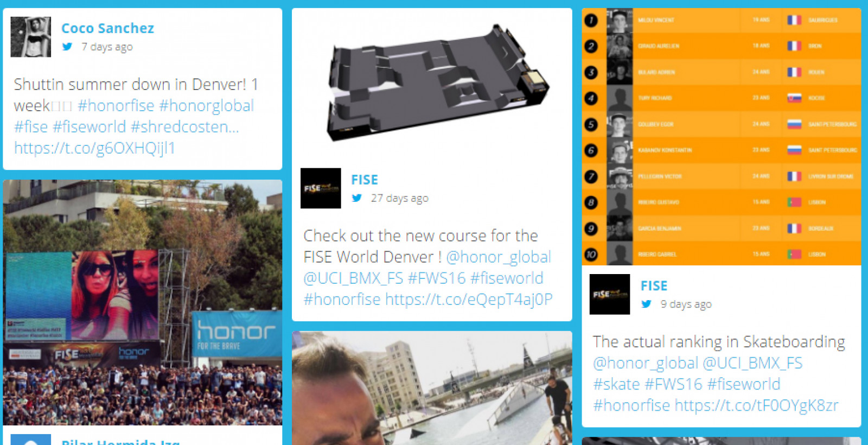
Task: Follow the #honorglobal hashtag link
Action: point(207,105)
